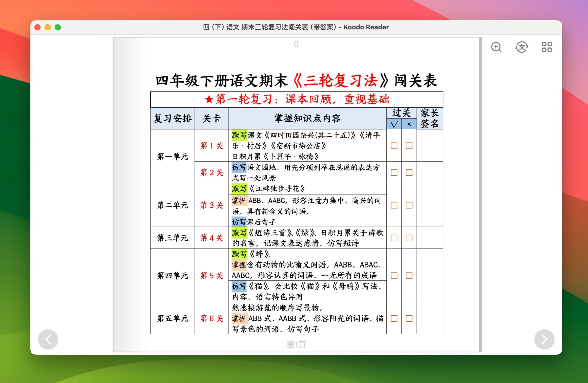Click the line 内容、语言特色异同
This screenshot has height=383, width=588.
pyautogui.click(x=267, y=297)
